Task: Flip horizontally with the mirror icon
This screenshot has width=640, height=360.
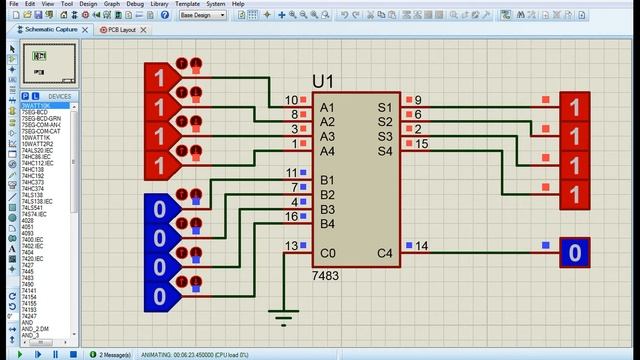Action: click(x=12, y=329)
